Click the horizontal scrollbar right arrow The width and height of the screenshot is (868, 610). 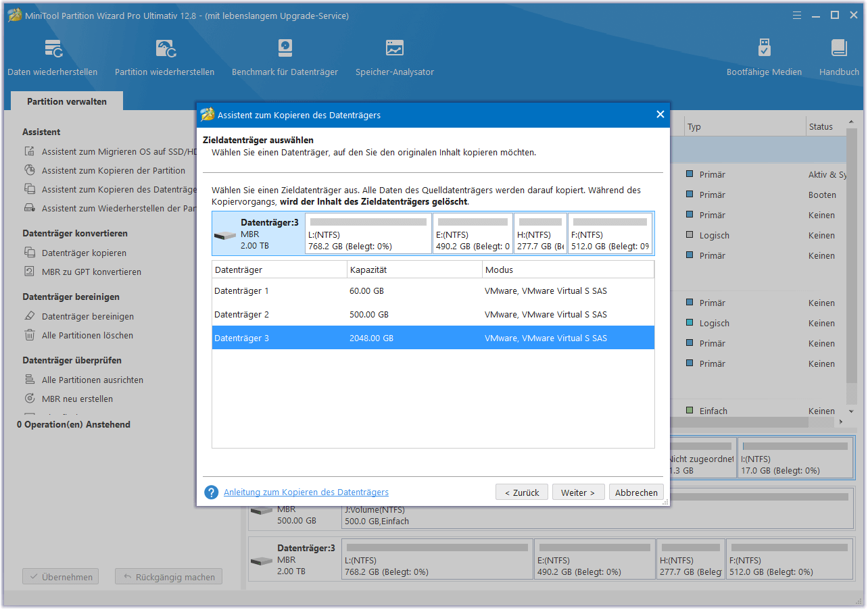click(841, 422)
